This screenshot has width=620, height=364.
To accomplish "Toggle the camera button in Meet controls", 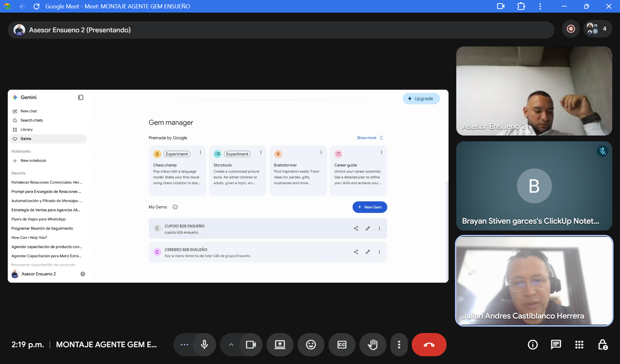I will 251,345.
